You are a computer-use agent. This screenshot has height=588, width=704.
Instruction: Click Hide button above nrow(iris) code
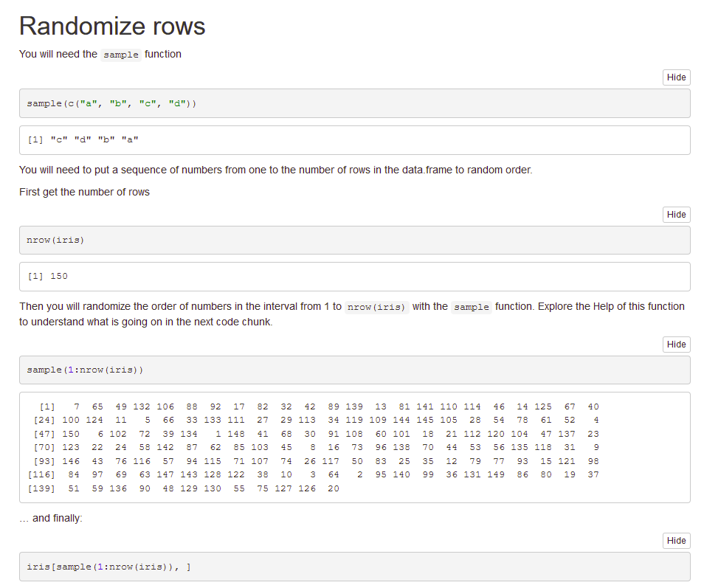click(676, 215)
